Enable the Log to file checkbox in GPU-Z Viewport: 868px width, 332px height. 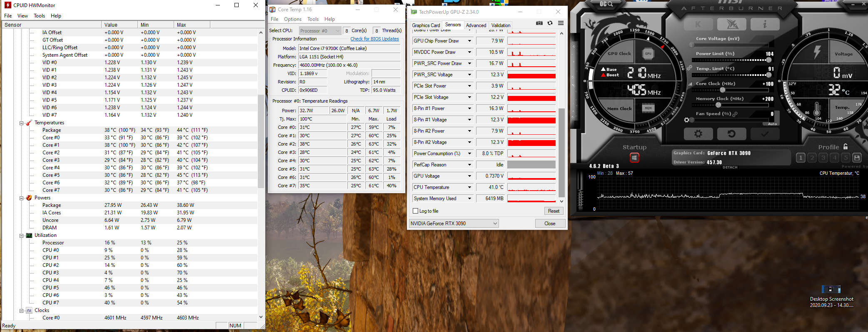(x=415, y=211)
